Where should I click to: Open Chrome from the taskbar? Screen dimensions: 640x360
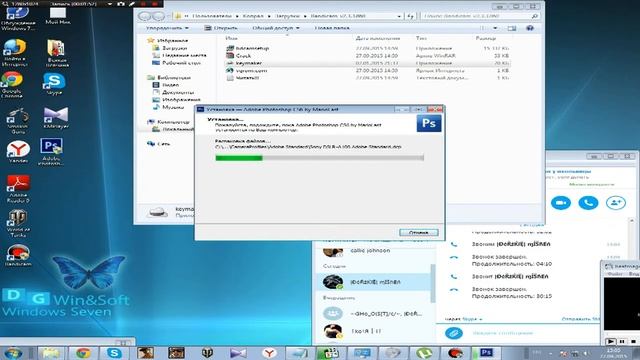pyautogui.click(x=83, y=353)
